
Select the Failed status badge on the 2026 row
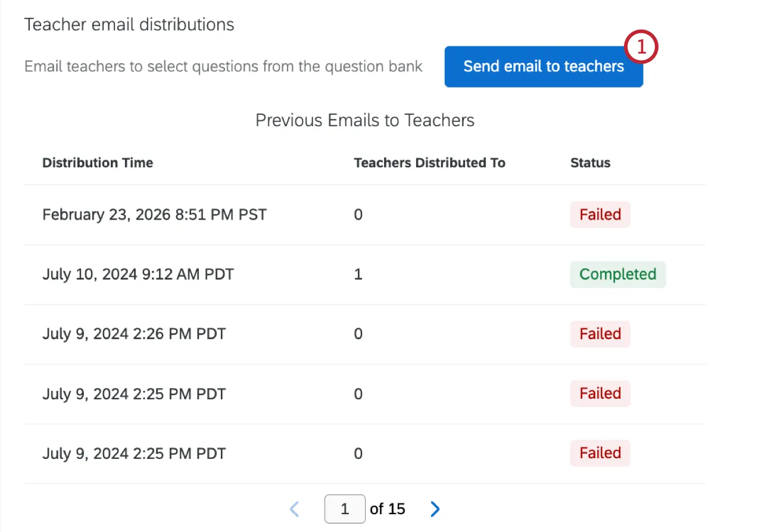[x=600, y=215]
